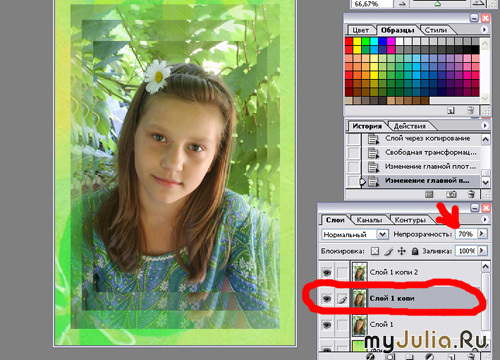Open the Непрозрачность opacity slider arrow

click(x=481, y=234)
